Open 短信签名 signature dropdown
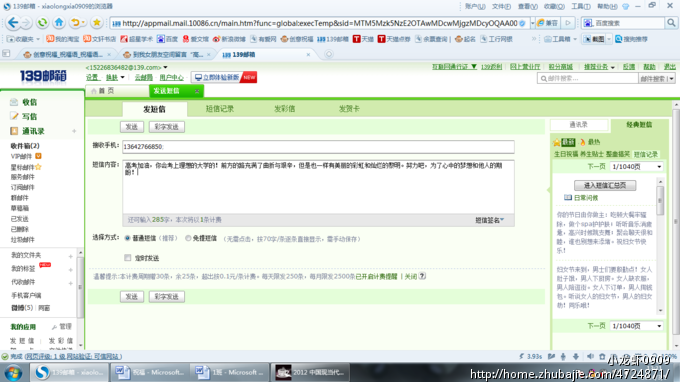Screen dimensions: 680x382 click(490, 220)
